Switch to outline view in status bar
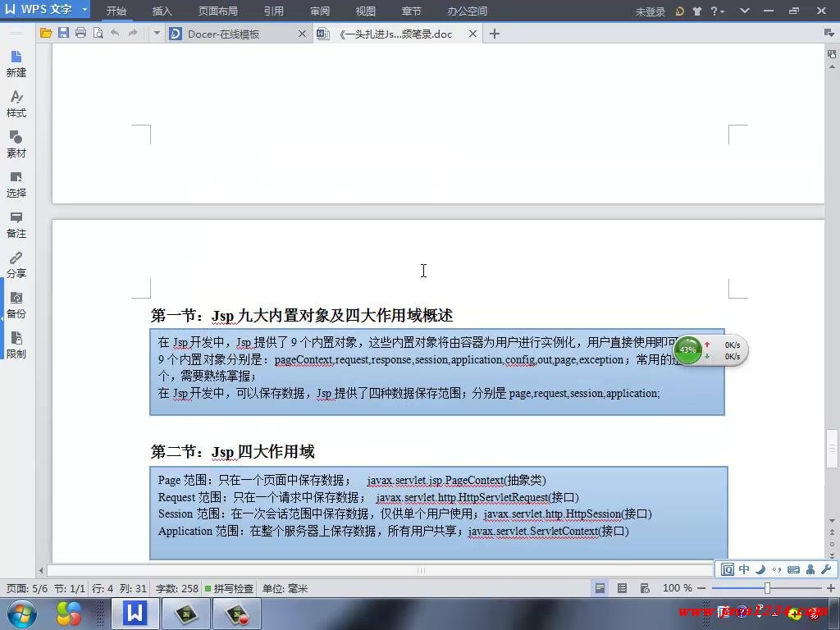Screen dimensions: 840x630 [622, 588]
